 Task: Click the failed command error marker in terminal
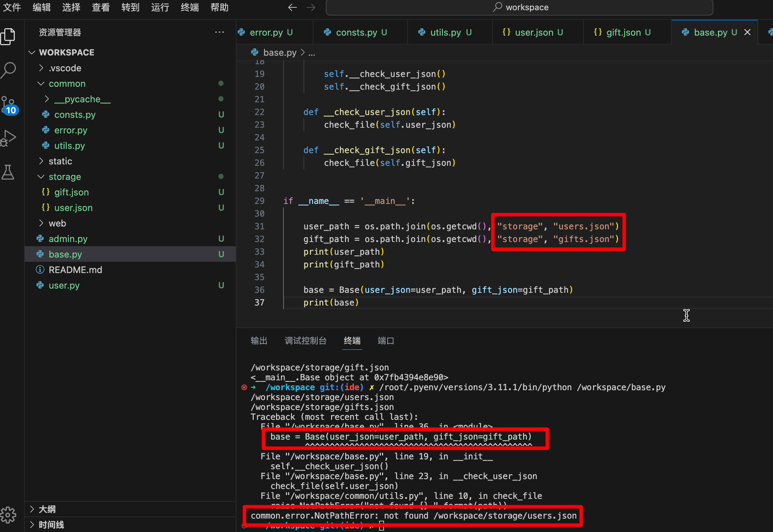click(x=244, y=387)
